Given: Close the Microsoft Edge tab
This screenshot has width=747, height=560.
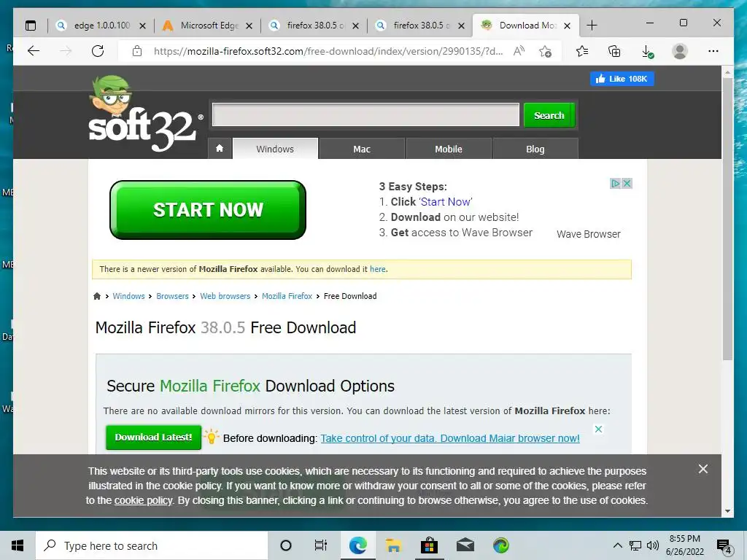Looking at the screenshot, I should (x=249, y=26).
